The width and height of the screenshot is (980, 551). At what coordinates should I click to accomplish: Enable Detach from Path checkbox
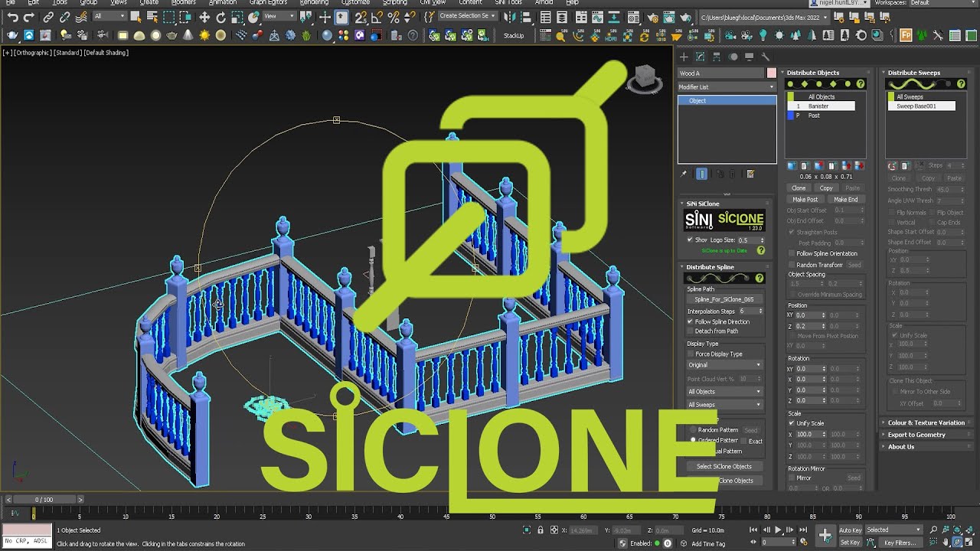point(690,331)
